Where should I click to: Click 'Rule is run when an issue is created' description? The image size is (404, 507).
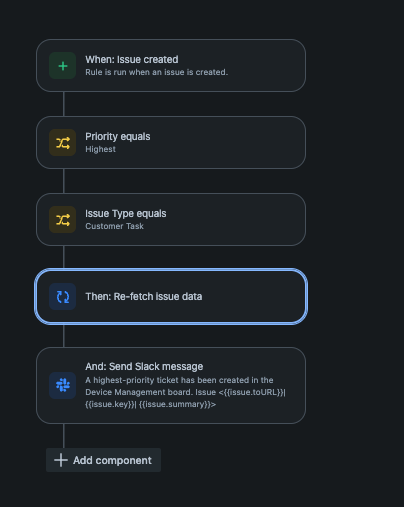157,72
